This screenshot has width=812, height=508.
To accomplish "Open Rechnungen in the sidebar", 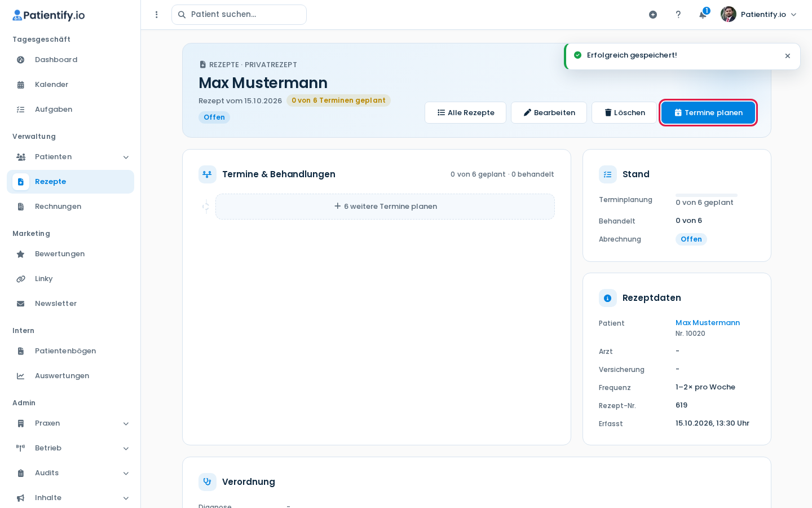I will point(70,207).
